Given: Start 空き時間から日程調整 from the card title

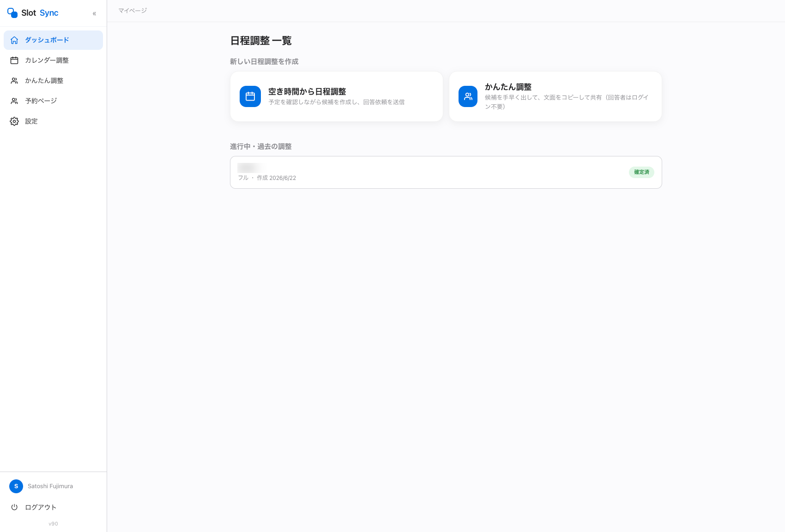Looking at the screenshot, I should click(x=307, y=91).
